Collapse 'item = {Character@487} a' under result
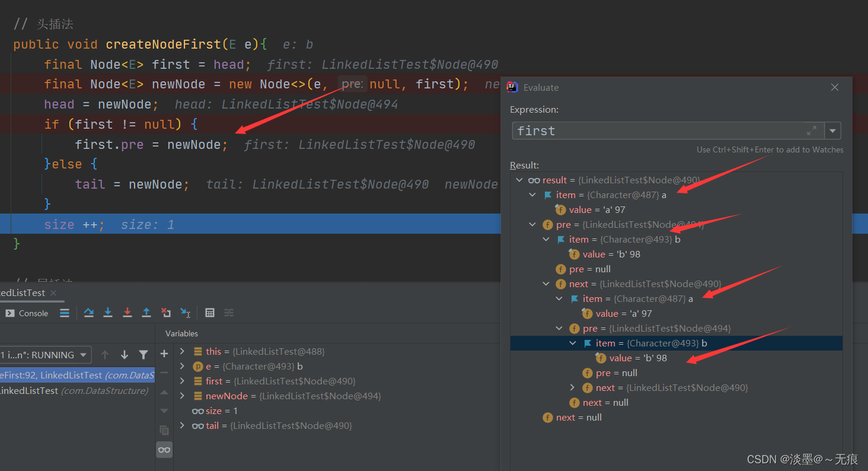Viewport: 868px width, 471px height. pos(532,195)
